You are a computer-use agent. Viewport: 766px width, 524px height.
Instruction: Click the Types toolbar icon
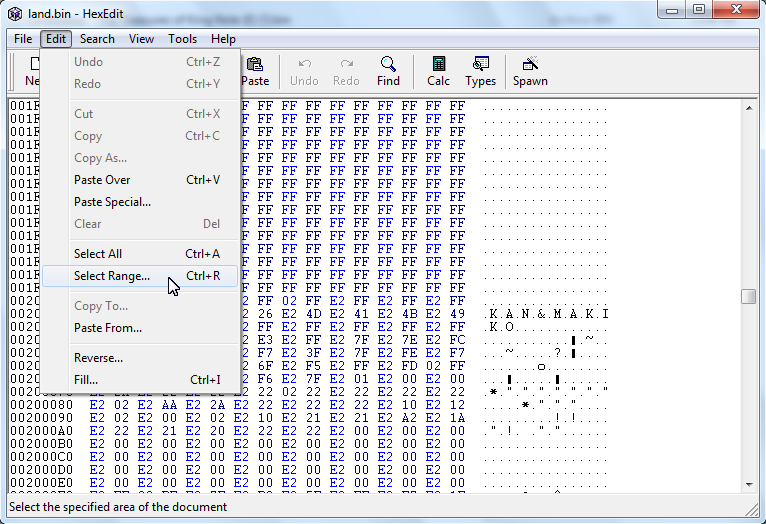point(480,70)
